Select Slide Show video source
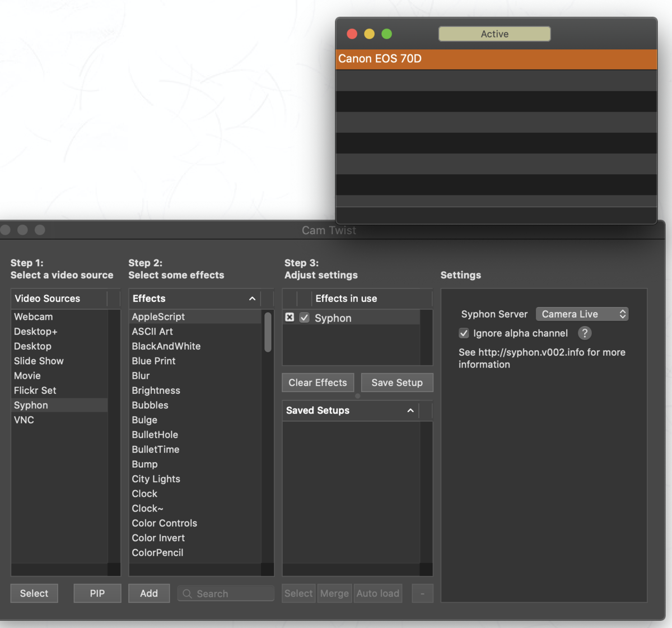 pyautogui.click(x=59, y=361)
